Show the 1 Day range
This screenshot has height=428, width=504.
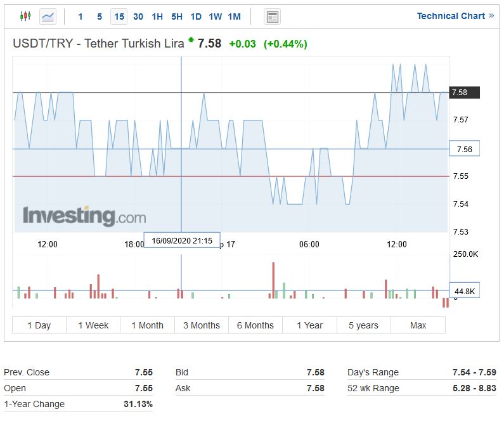point(39,325)
